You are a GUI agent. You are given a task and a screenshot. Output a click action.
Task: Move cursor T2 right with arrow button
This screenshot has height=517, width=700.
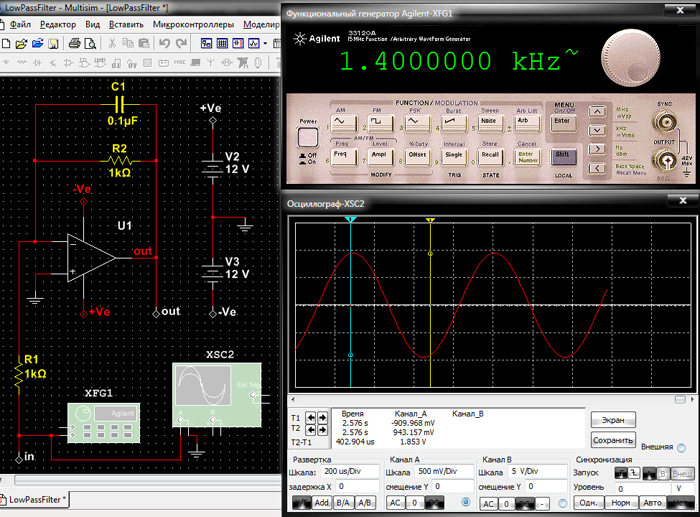pyautogui.click(x=322, y=429)
